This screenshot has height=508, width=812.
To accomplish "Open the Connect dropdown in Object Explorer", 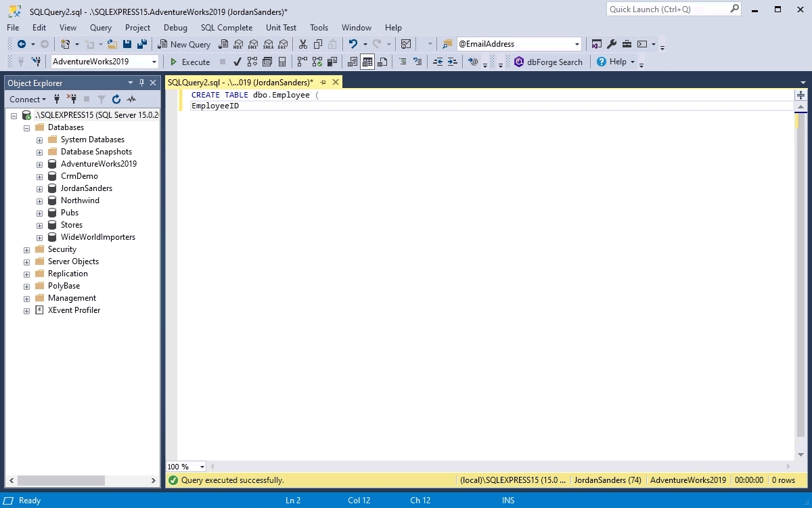I will pos(28,99).
